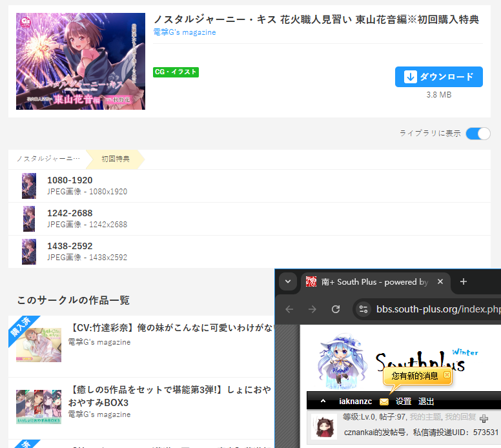Open the 我的主题 link
Image resolution: width=501 pixels, height=448 pixels.
[x=425, y=417]
